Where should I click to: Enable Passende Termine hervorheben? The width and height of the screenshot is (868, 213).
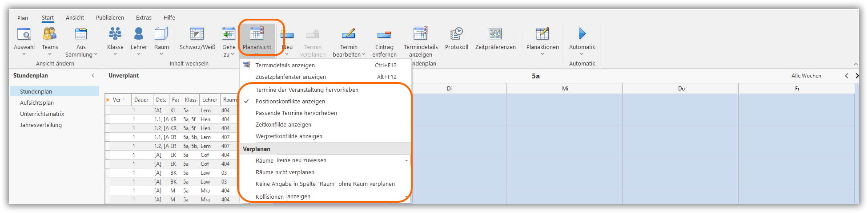tap(296, 113)
